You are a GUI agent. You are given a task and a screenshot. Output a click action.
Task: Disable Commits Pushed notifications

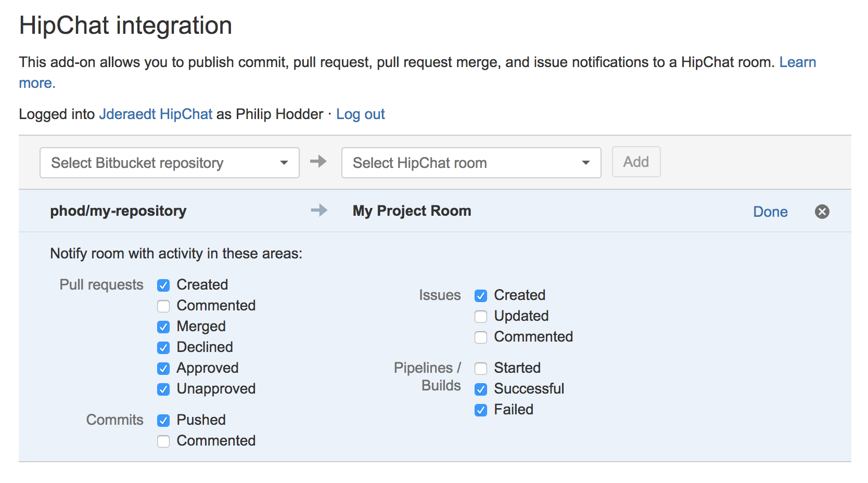(163, 421)
